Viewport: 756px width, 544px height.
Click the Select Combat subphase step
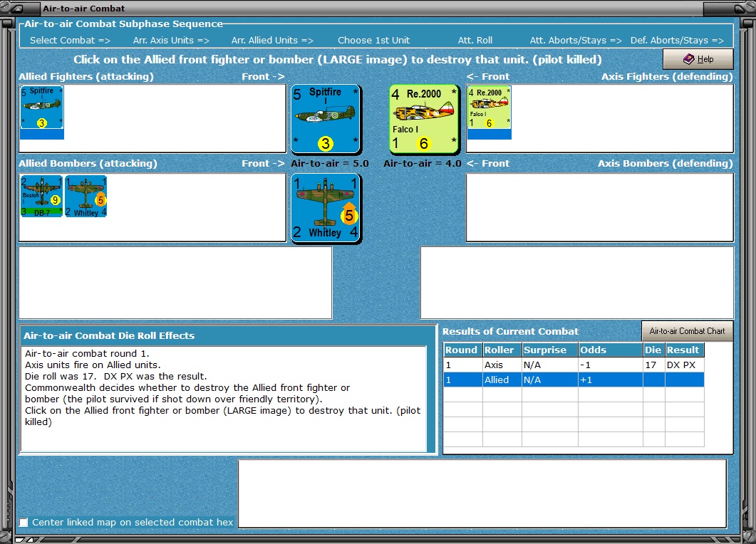70,41
